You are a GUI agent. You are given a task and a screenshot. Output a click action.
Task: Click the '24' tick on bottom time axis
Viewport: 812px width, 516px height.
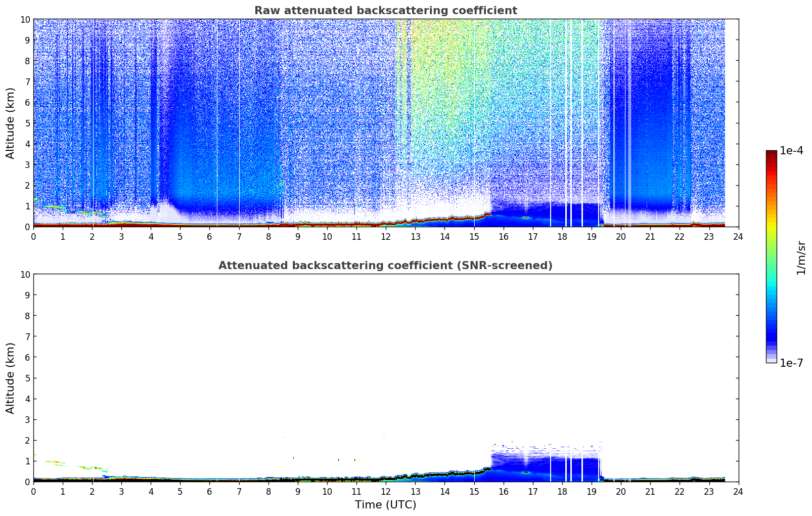coord(738,491)
